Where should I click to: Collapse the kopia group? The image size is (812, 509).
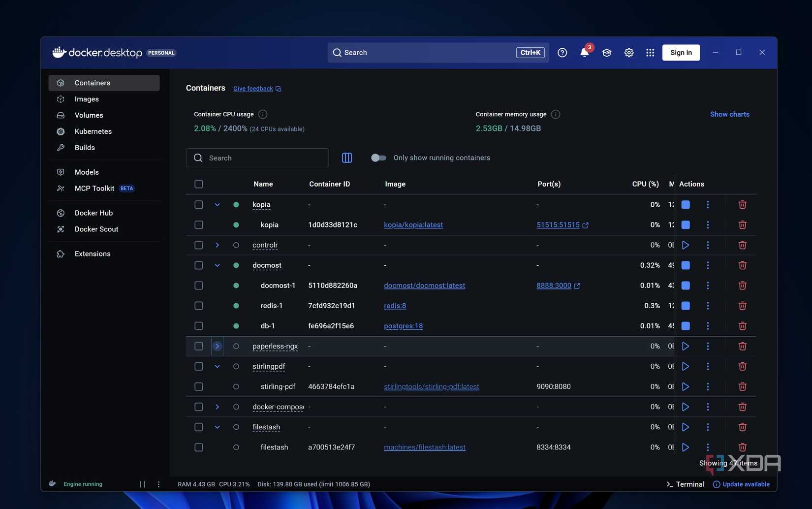click(x=217, y=205)
